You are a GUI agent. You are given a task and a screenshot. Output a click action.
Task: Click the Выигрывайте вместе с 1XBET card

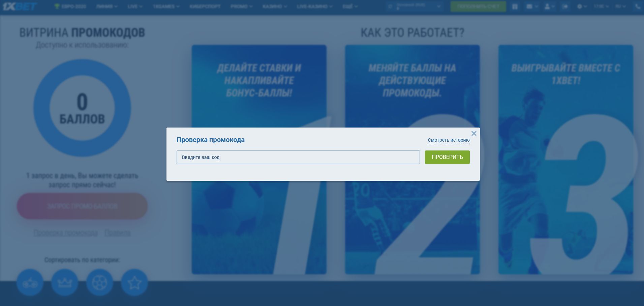[x=566, y=160]
